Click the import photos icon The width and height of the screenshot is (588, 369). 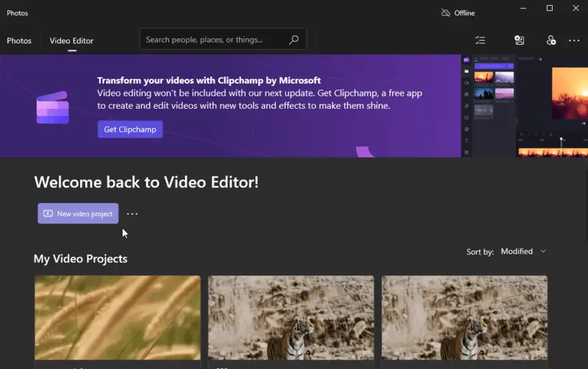tap(520, 40)
